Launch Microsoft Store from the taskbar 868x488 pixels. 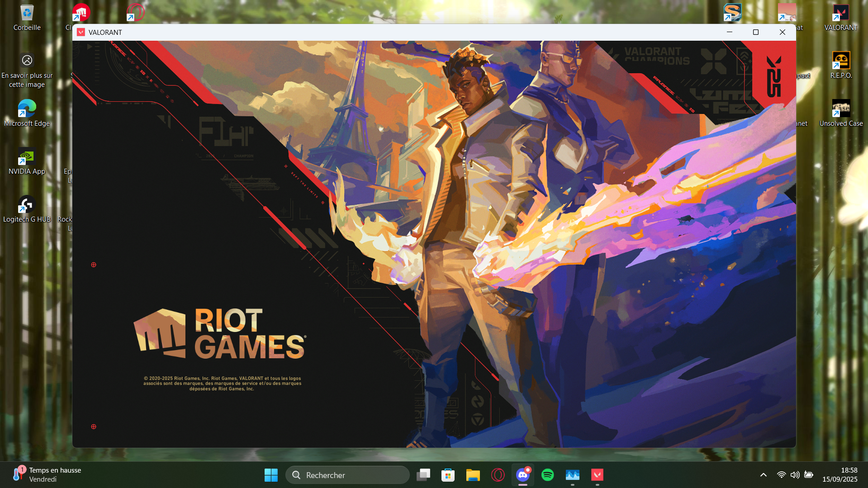coord(448,475)
